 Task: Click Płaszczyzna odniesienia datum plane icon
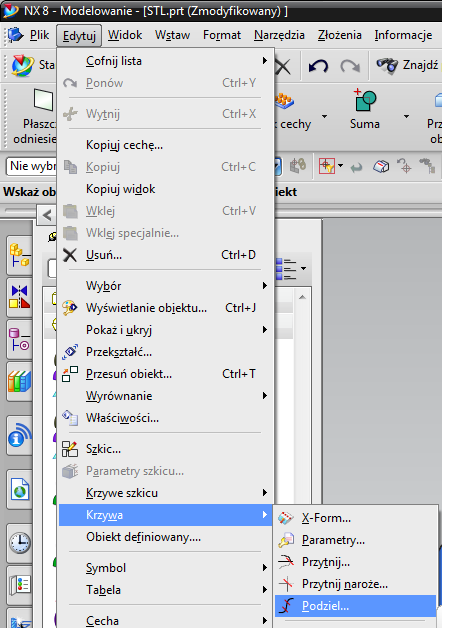43,100
